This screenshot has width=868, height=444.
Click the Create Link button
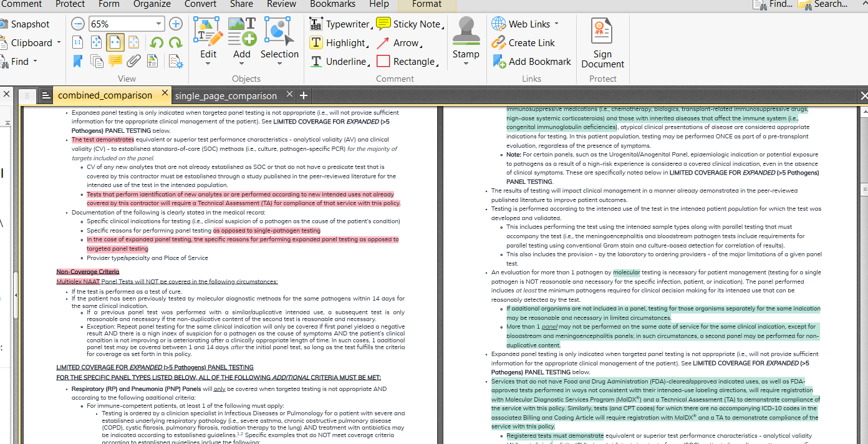pyautogui.click(x=523, y=43)
